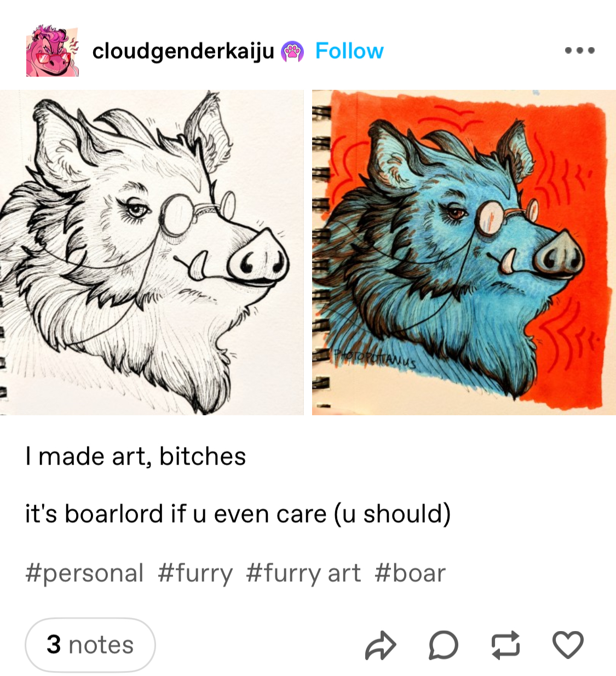Image resolution: width=616 pixels, height=676 pixels.
Task: View the black-and-white boar ink sketch
Action: (x=152, y=253)
